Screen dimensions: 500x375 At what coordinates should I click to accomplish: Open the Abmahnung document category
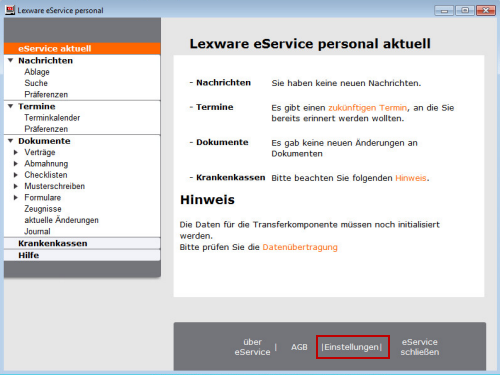[46, 164]
